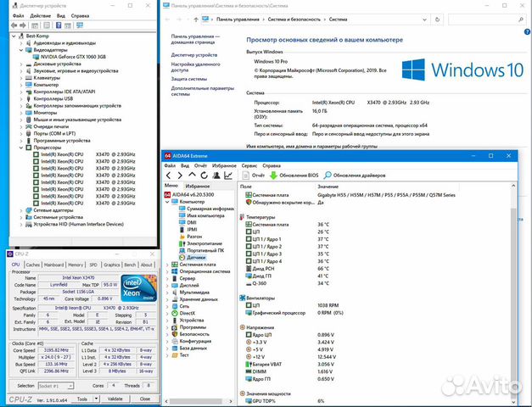532x407 pixels.
Task: Click Обновления драйверов in AIDA64 toolbar
Action: 355,176
